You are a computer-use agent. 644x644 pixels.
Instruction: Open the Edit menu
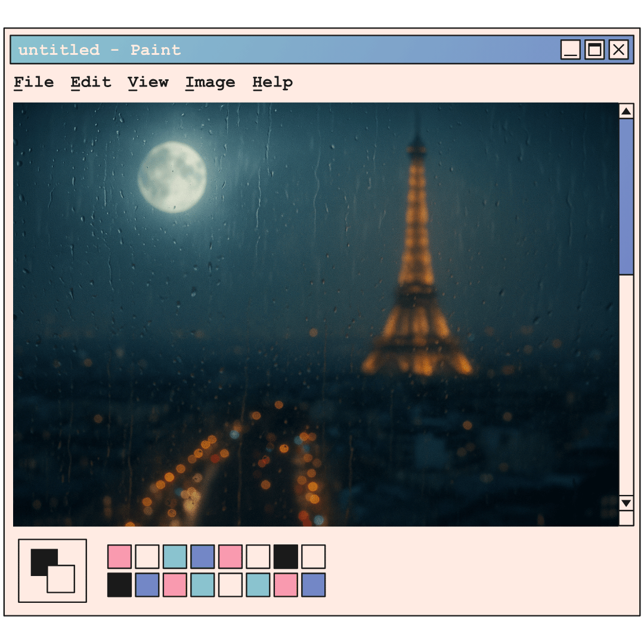click(91, 82)
